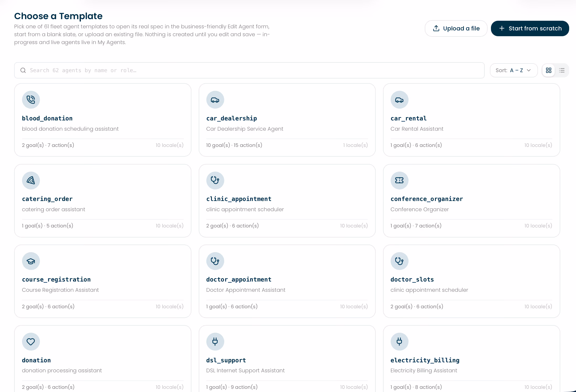Focus the agent search field
Viewport: 576px width, 392px height.
pos(249,70)
